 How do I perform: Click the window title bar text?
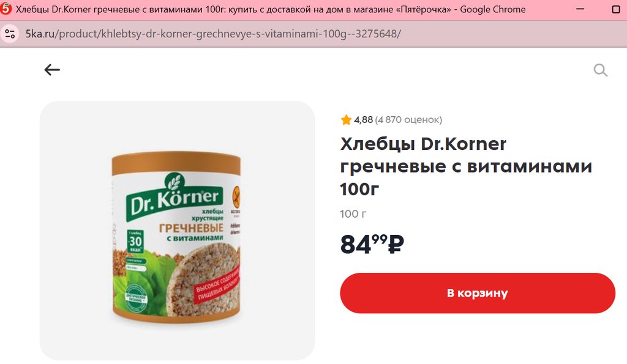pyautogui.click(x=271, y=9)
